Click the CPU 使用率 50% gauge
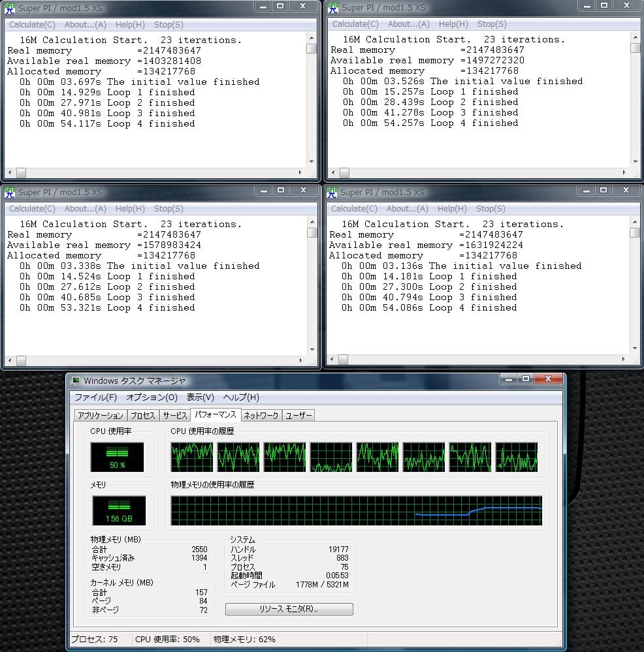Screen dimensions: 644x652 point(117,457)
